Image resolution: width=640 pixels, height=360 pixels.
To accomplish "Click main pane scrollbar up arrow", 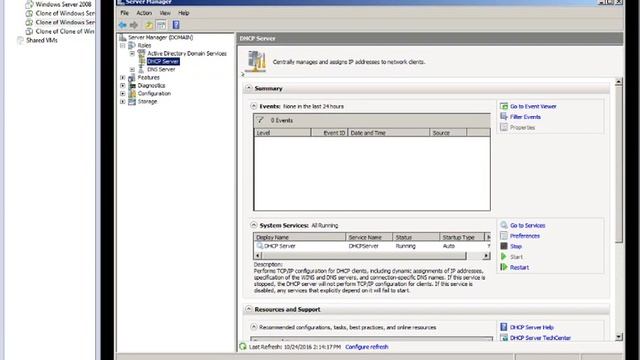I will [x=619, y=82].
